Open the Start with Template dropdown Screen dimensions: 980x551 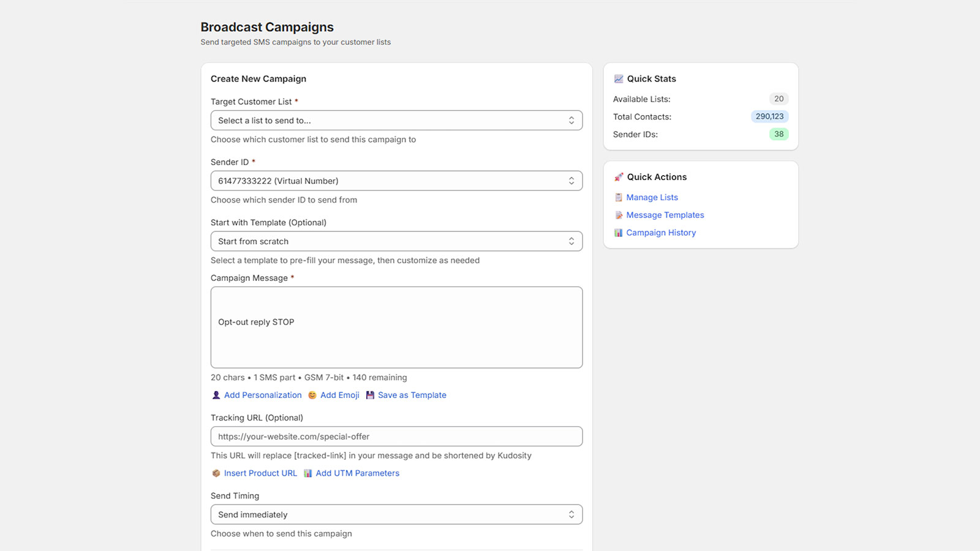(396, 241)
